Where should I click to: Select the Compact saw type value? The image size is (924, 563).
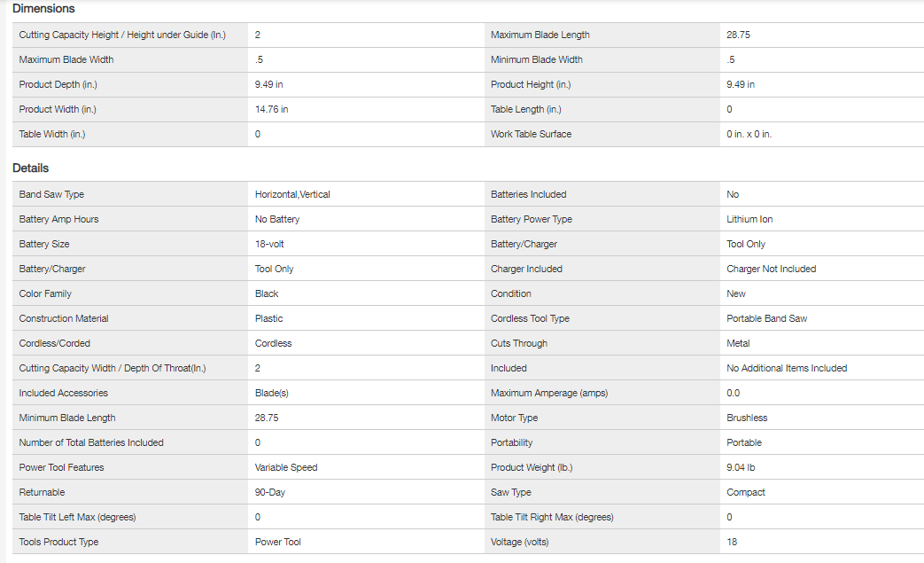click(746, 492)
